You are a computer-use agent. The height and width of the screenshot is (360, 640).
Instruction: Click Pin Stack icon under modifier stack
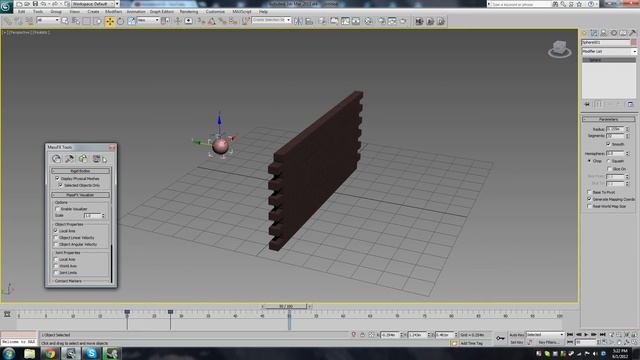pyautogui.click(x=587, y=104)
